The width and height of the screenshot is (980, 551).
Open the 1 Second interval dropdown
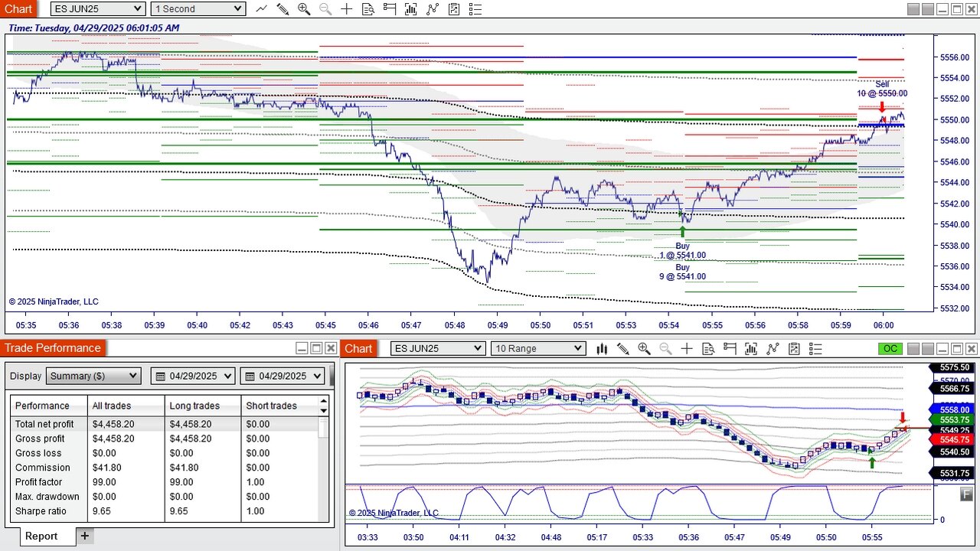198,9
